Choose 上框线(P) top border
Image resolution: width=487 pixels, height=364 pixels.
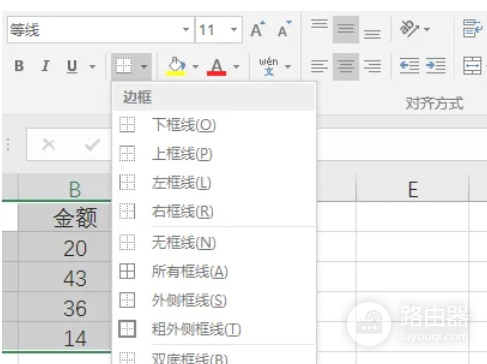pyautogui.click(x=214, y=154)
